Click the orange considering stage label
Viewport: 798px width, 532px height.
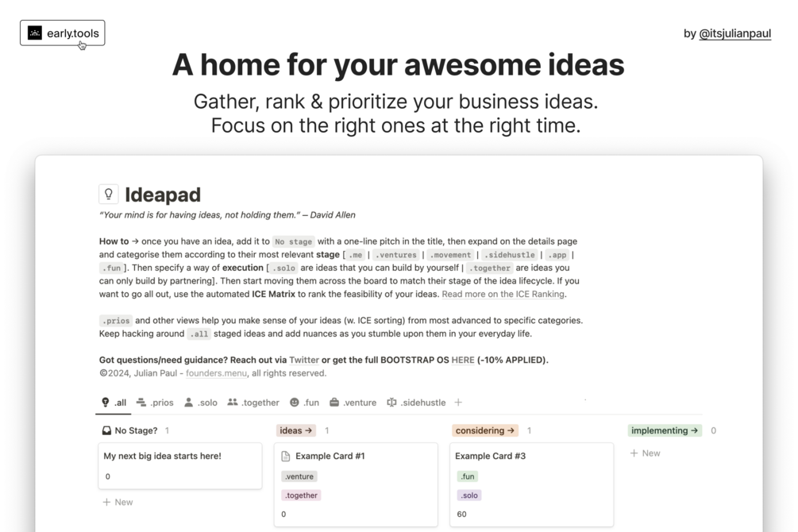485,430
